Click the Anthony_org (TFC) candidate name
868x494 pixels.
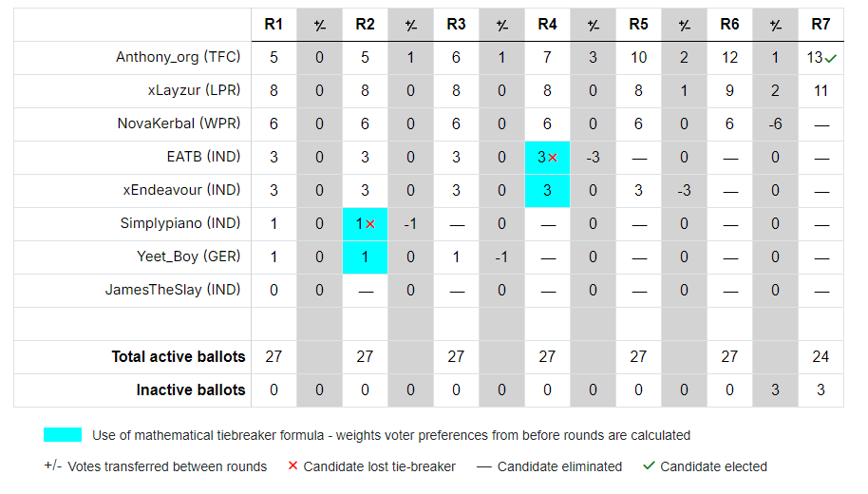(179, 57)
